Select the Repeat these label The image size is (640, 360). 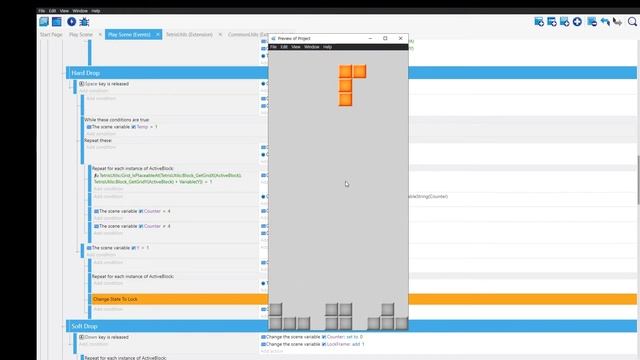pos(98,140)
